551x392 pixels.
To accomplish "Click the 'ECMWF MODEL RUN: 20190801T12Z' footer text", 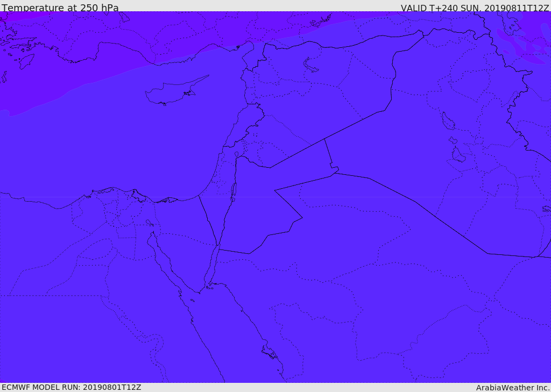I will click(x=72, y=387).
